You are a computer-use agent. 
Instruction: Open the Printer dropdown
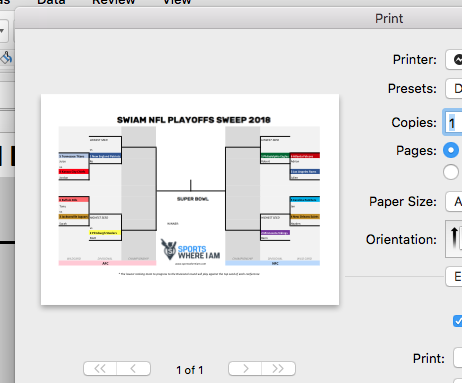click(x=454, y=60)
